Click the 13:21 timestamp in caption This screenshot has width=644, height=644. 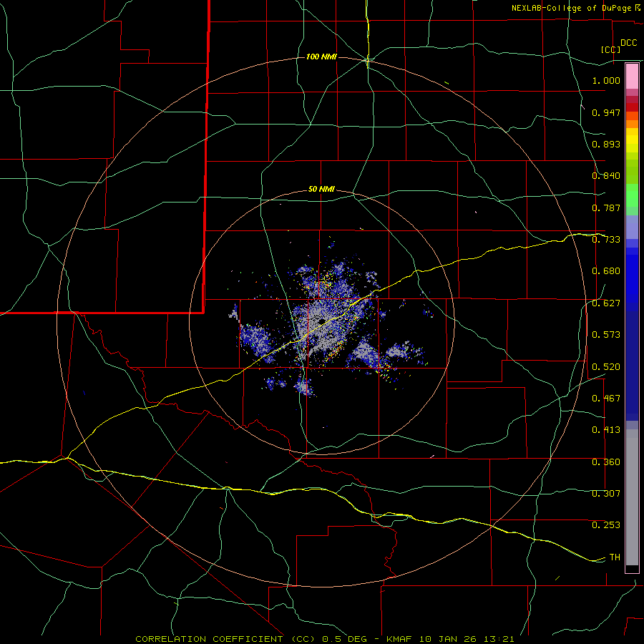(x=499, y=639)
